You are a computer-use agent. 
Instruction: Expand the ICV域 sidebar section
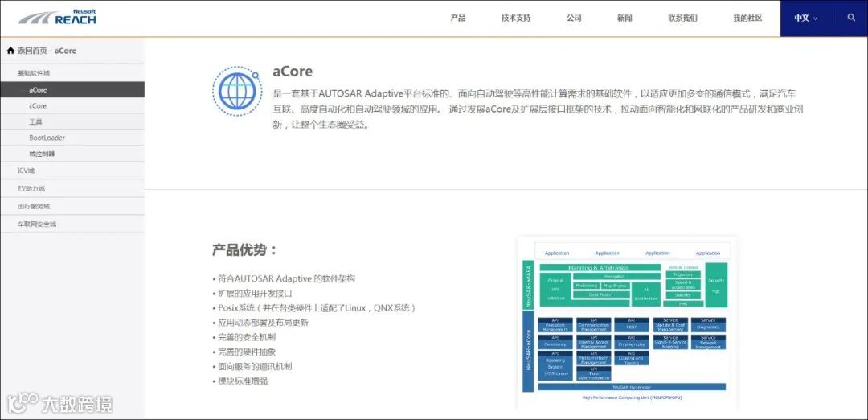coord(72,171)
